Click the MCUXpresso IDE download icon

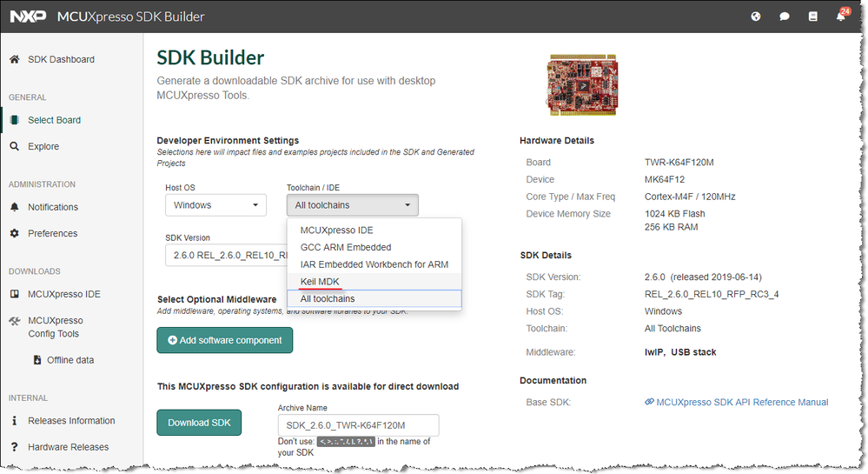point(15,294)
